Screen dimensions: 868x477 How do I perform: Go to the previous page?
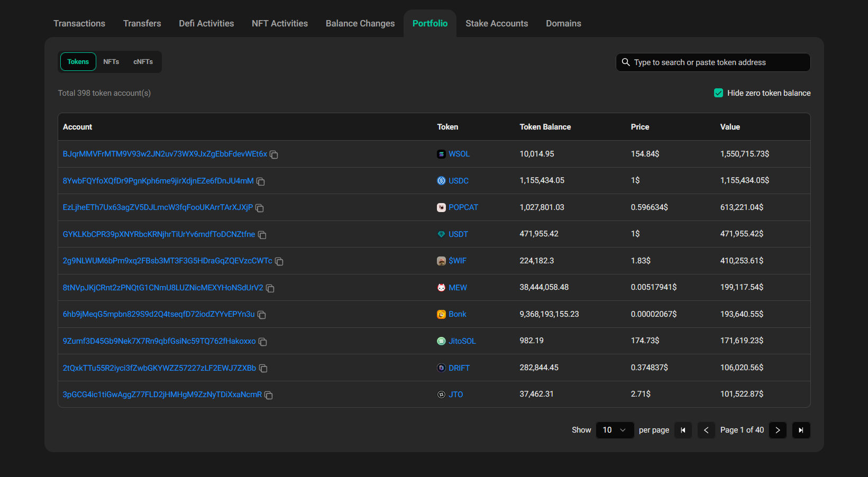706,430
